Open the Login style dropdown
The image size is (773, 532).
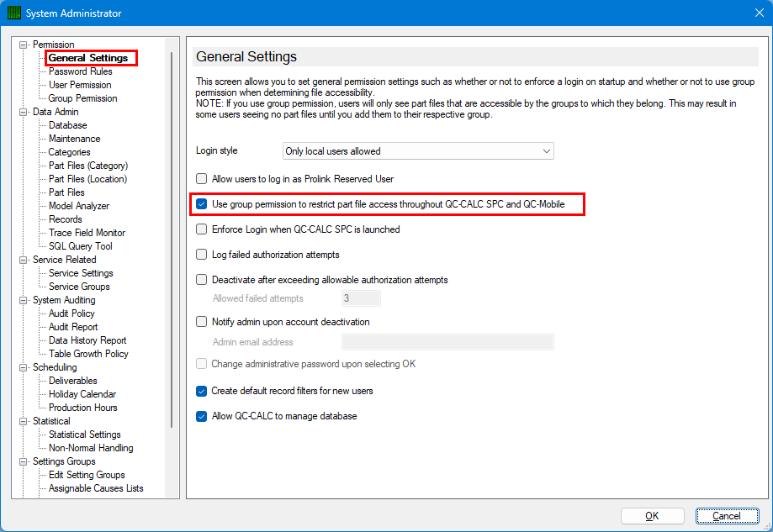pyautogui.click(x=418, y=150)
